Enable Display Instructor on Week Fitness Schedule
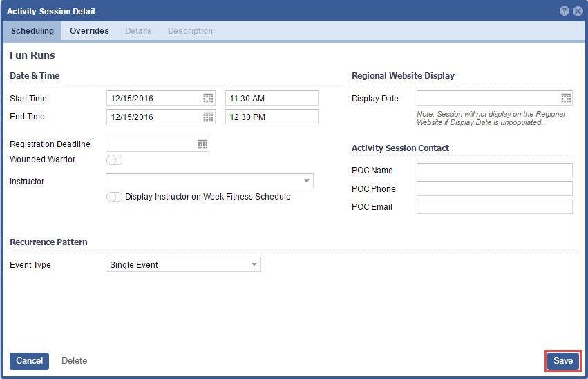 coord(114,197)
